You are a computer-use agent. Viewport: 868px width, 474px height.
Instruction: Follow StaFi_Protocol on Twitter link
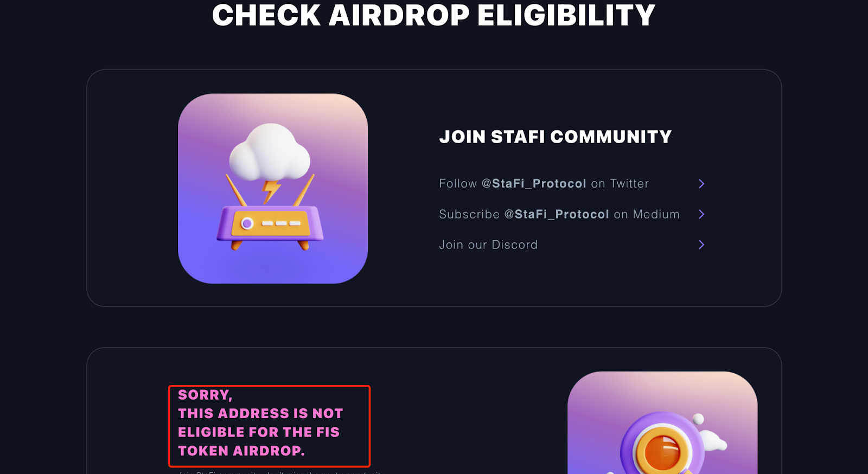pos(544,184)
